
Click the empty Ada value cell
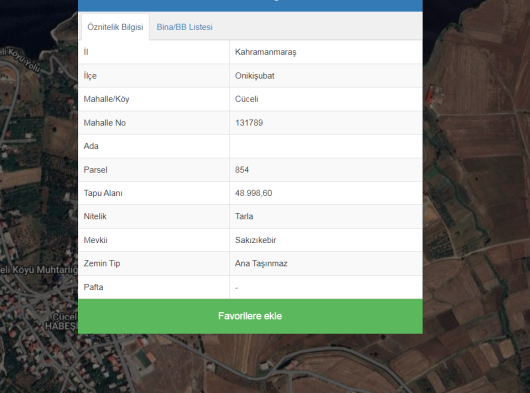coord(326,146)
